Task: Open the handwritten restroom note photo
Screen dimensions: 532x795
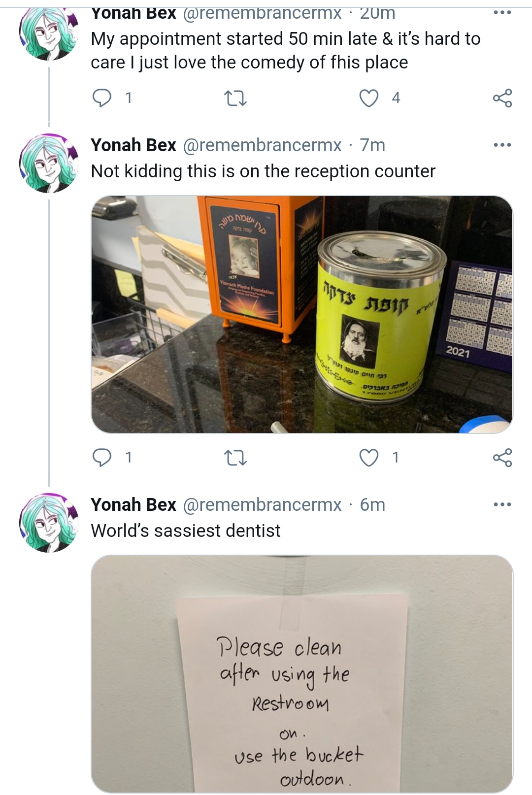Action: coord(302,674)
